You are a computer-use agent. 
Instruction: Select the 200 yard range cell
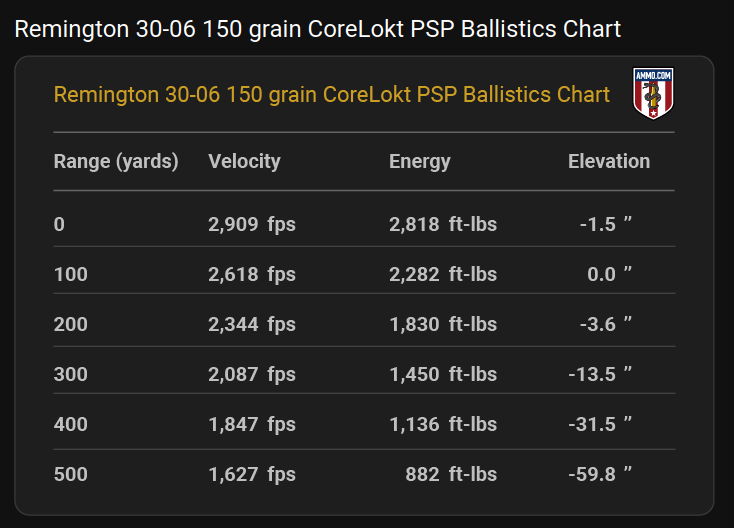tap(71, 324)
